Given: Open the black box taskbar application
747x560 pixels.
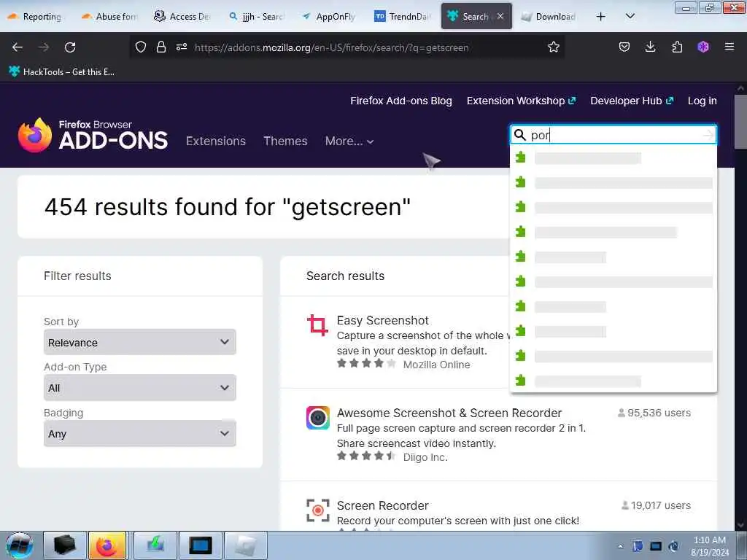Looking at the screenshot, I should 65,545.
